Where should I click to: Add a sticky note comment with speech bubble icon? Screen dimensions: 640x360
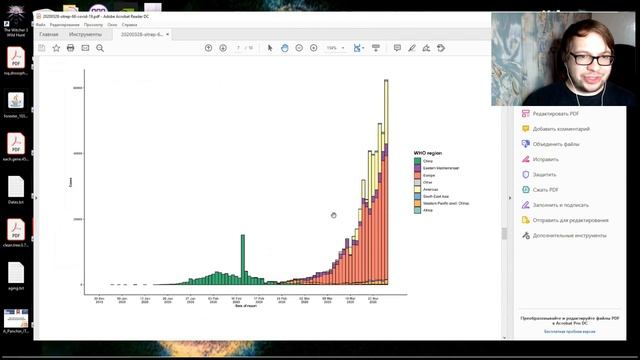point(397,48)
